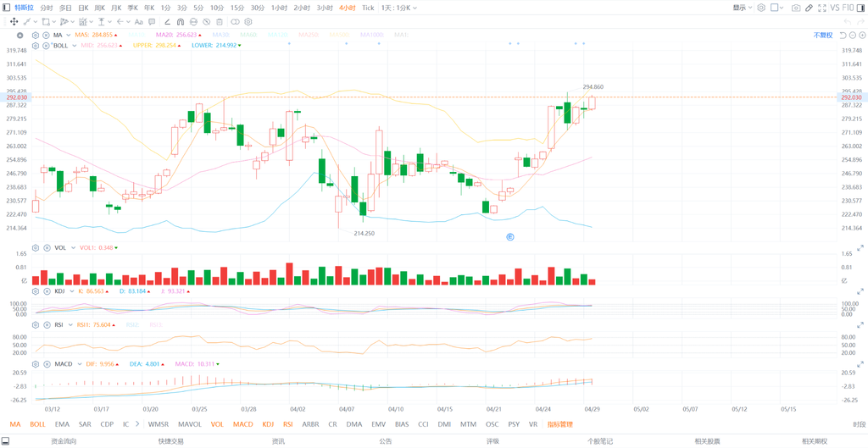Remove the MA indicator with X icon
This screenshot has width=868, height=448.
coord(46,35)
